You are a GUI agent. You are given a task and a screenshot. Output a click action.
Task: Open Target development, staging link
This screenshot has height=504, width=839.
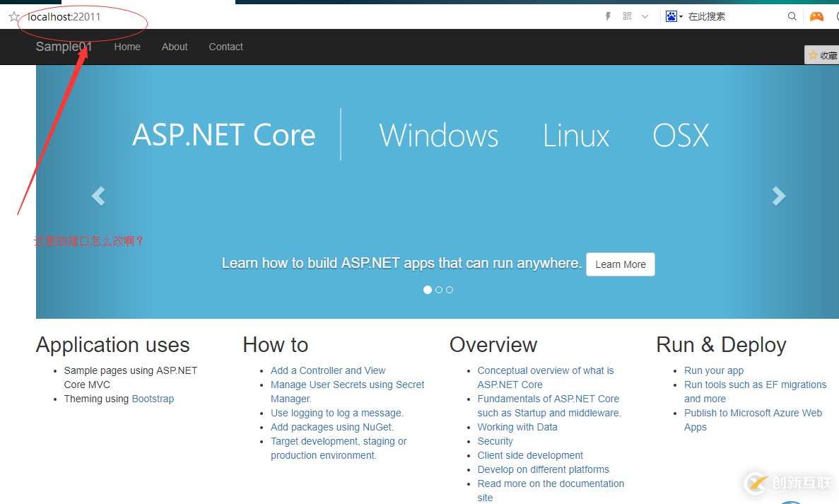(339, 448)
